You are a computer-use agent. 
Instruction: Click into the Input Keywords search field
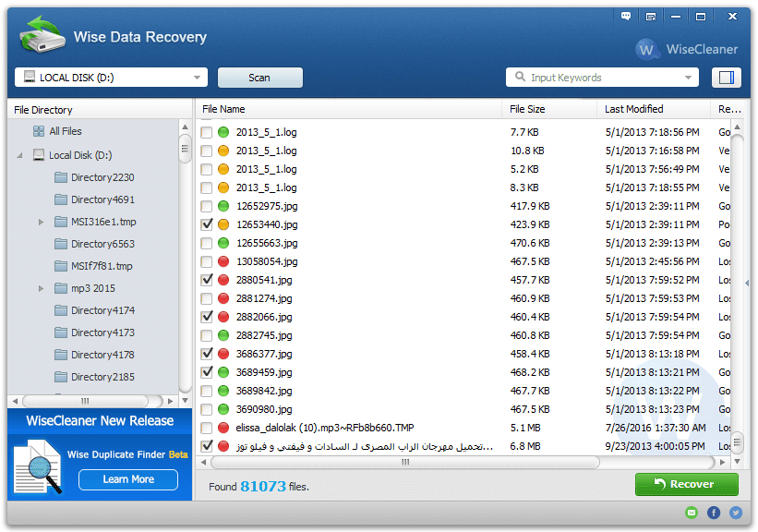tap(604, 78)
